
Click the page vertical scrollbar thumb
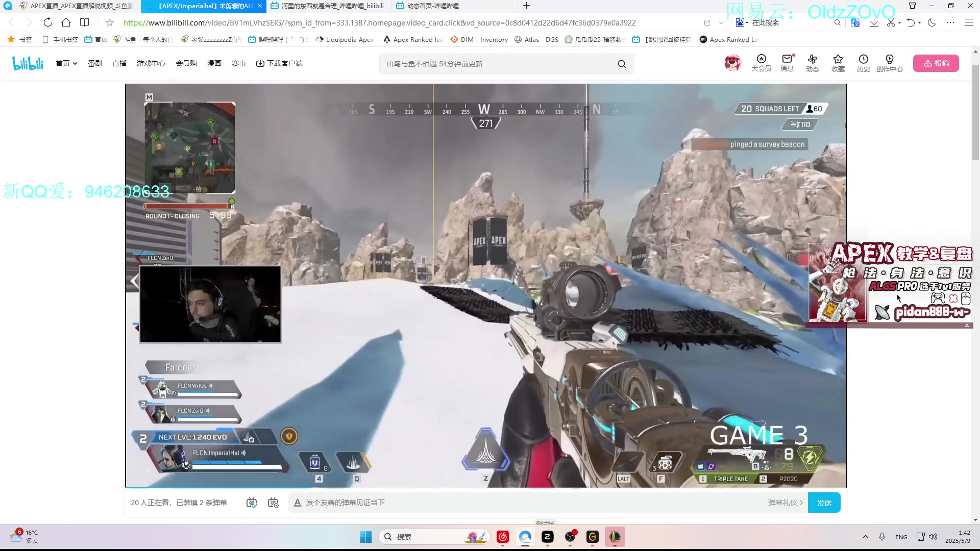[x=975, y=112]
